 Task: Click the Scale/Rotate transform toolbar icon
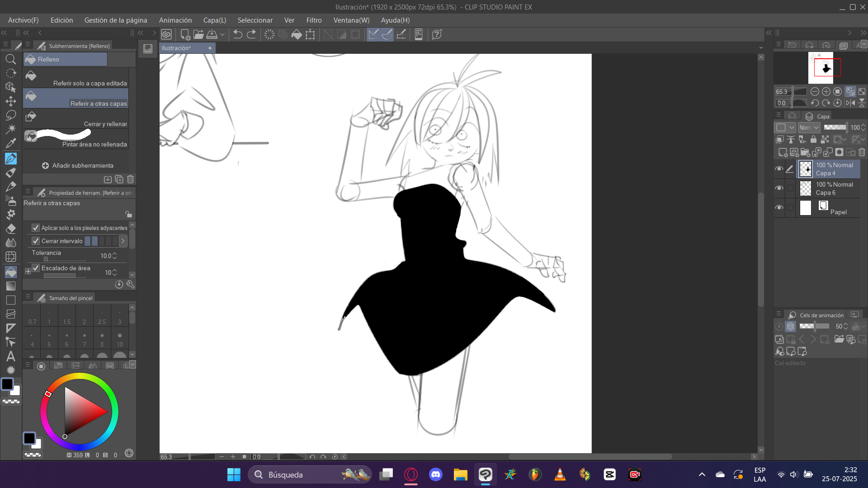point(310,34)
